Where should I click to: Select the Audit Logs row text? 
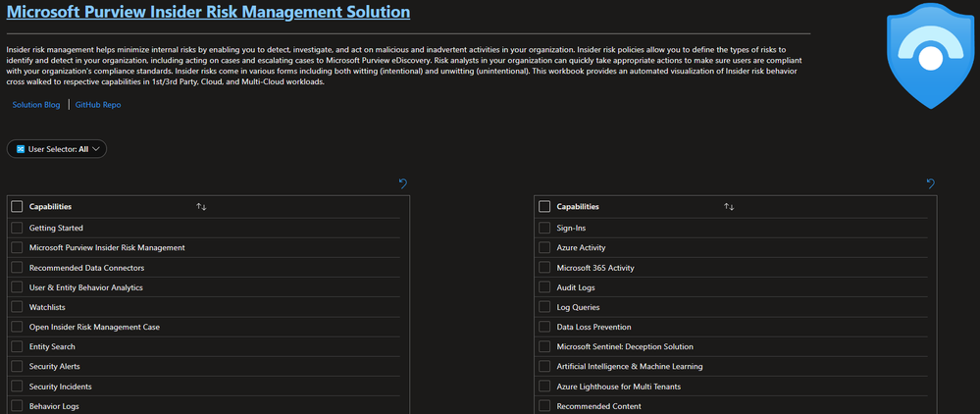(576, 287)
